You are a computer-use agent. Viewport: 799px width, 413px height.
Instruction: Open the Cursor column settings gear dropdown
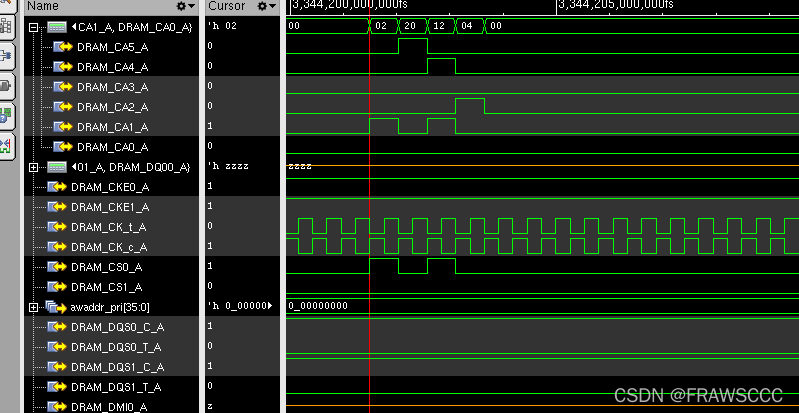coord(266,6)
